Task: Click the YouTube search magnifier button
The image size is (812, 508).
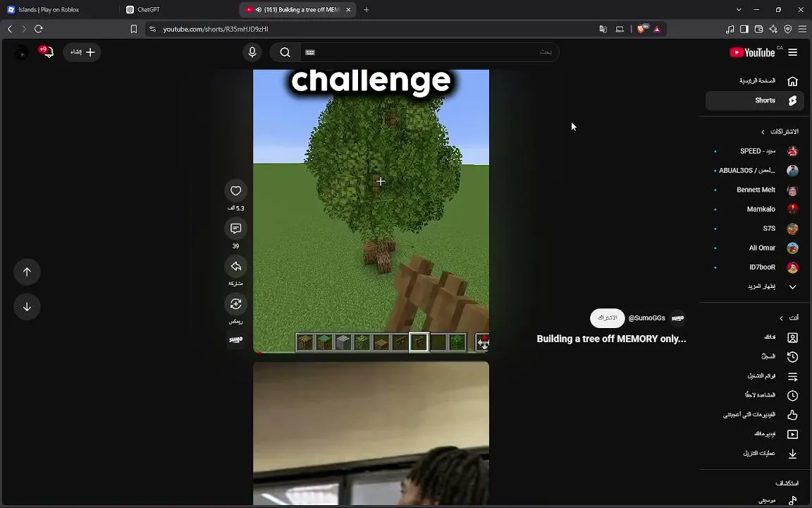Action: [x=285, y=52]
